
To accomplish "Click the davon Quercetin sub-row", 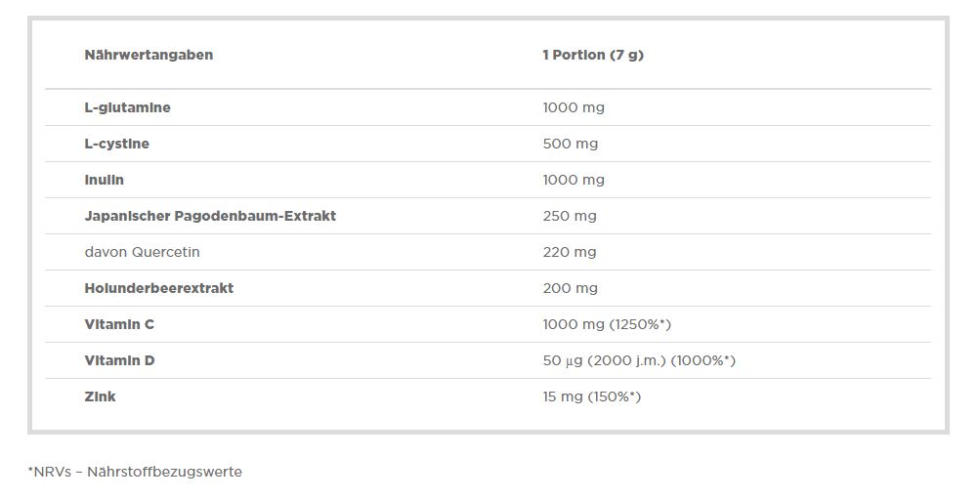I will pos(488,252).
